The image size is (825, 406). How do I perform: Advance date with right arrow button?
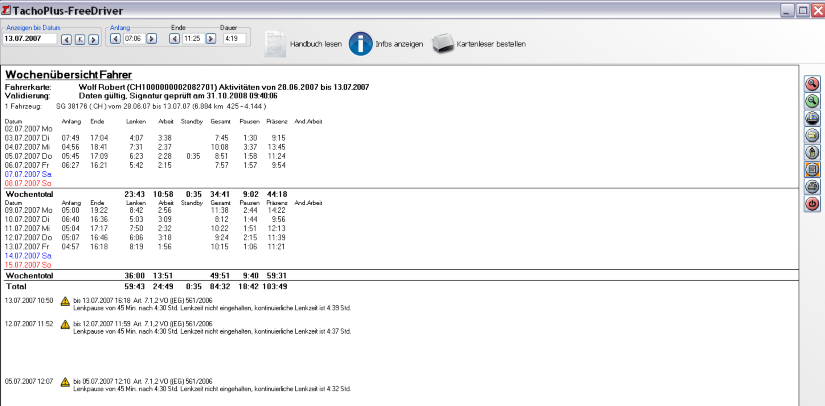[94, 39]
